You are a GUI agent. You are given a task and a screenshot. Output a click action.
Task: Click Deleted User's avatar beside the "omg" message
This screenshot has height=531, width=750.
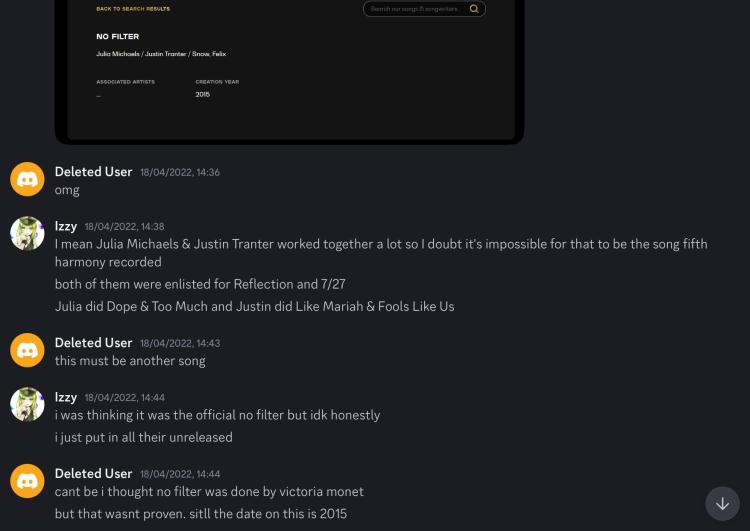click(27, 179)
